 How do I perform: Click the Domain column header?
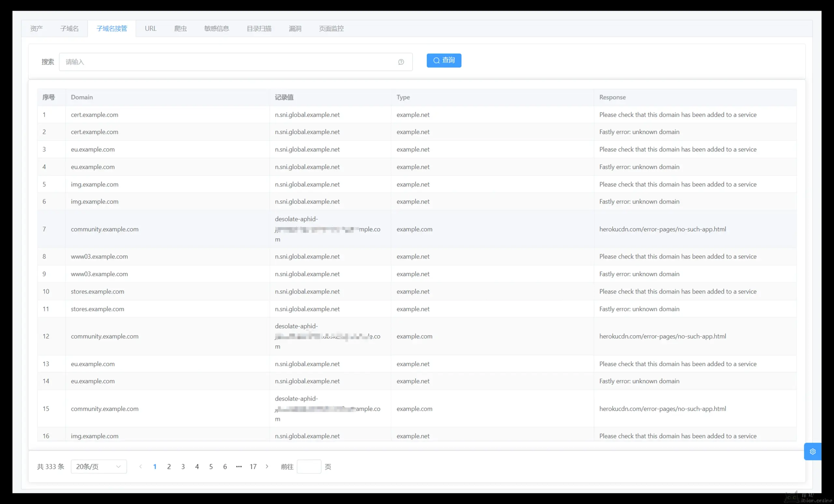[x=81, y=97]
